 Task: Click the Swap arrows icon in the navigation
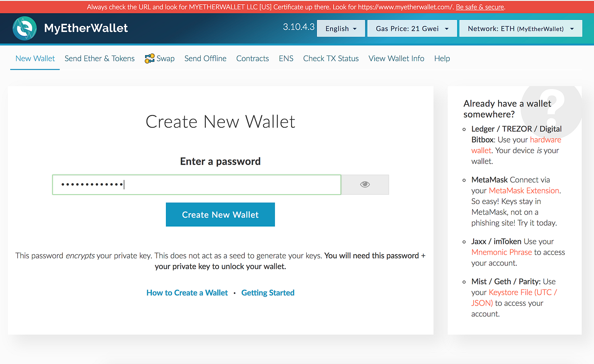(149, 59)
